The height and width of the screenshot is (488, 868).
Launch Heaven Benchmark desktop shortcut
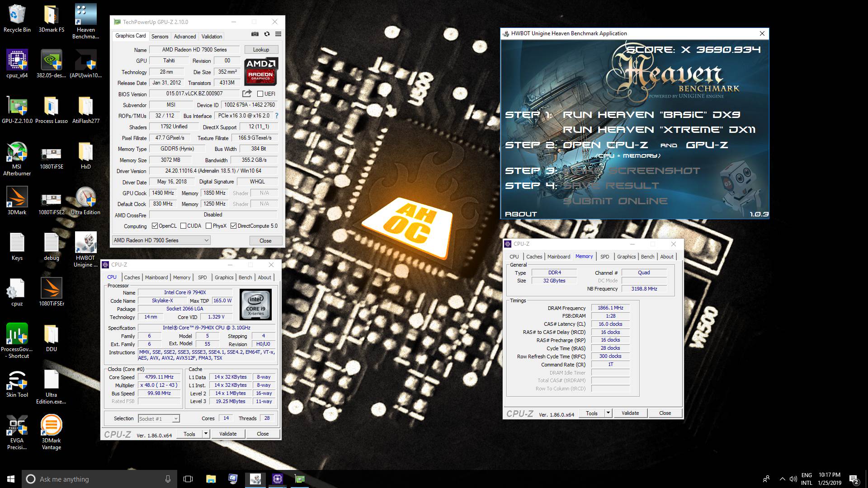point(85,22)
